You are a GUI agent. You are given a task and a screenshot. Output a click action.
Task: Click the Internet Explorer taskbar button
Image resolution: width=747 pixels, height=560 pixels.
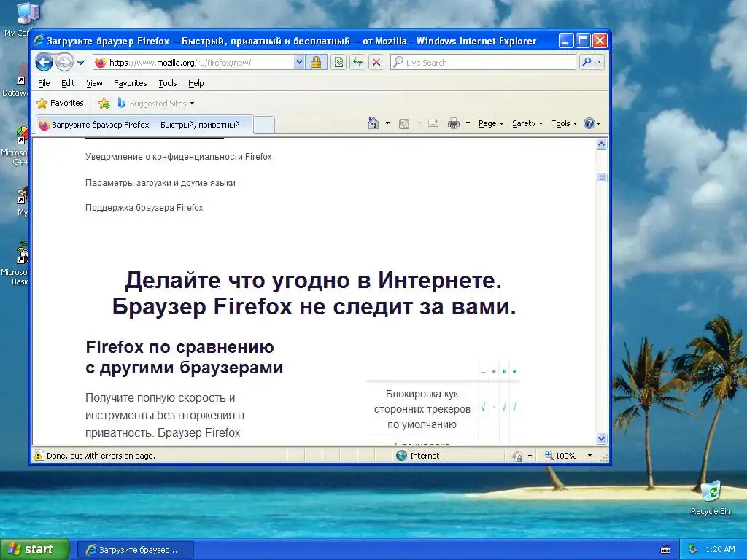(135, 550)
